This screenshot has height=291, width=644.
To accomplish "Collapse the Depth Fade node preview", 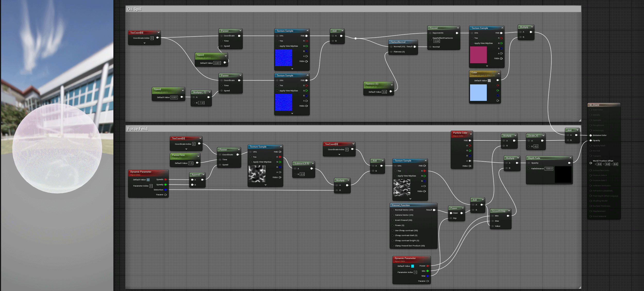I will 570,158.
